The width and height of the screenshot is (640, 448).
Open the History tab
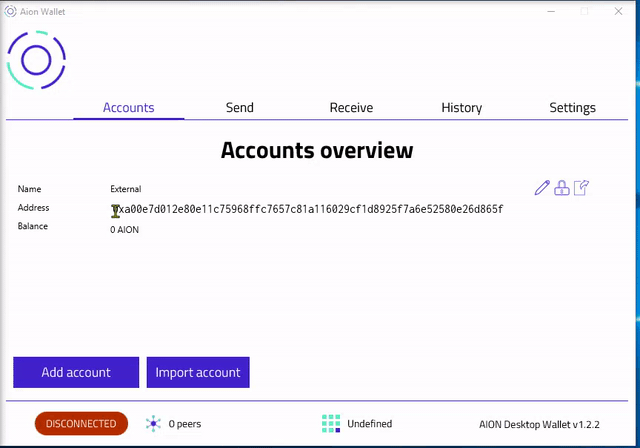(462, 108)
